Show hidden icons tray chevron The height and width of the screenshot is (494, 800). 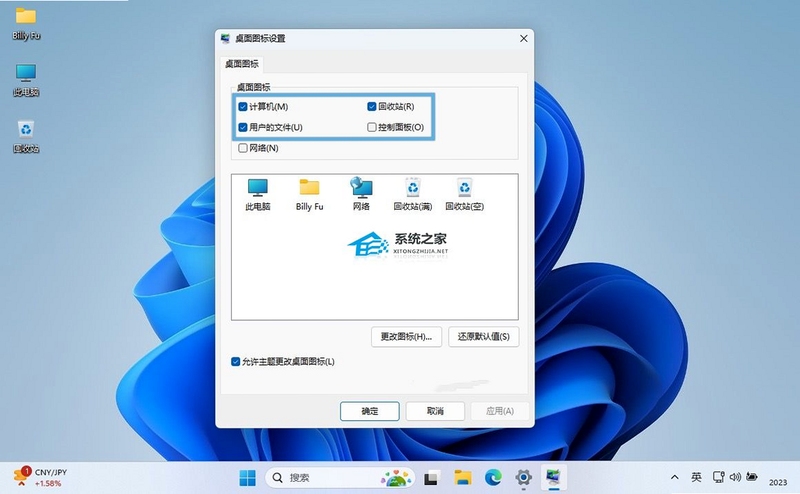674,477
